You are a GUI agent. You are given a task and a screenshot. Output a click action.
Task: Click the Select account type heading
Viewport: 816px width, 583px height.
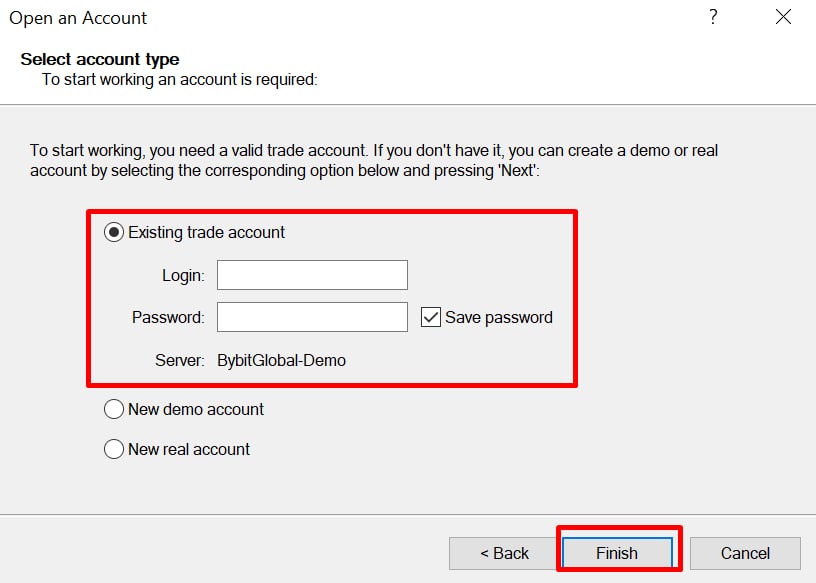tap(100, 59)
